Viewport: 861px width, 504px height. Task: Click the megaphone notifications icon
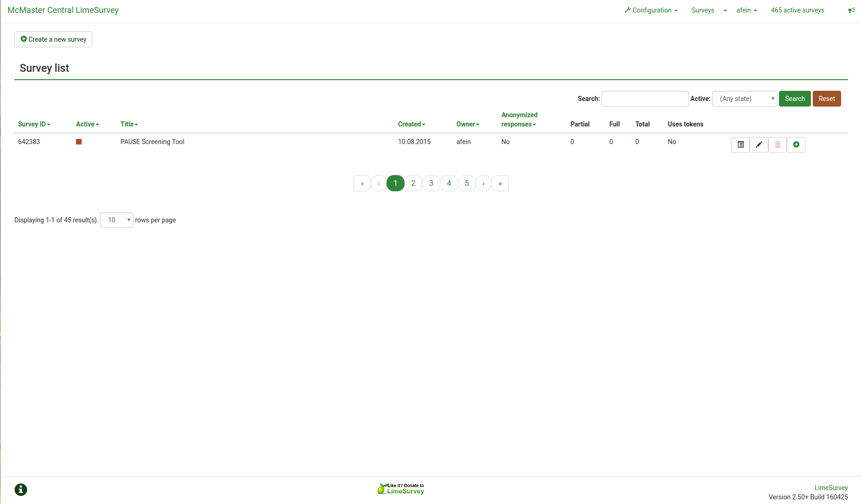point(851,10)
